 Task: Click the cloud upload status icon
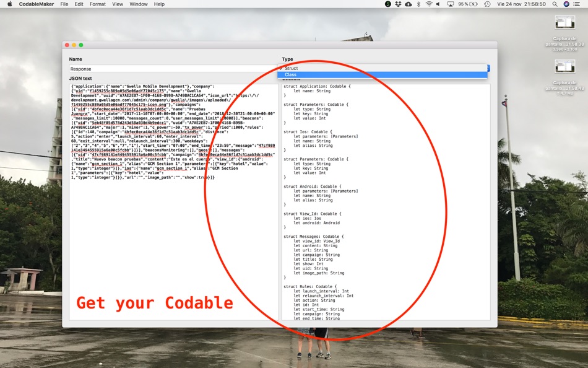[409, 4]
